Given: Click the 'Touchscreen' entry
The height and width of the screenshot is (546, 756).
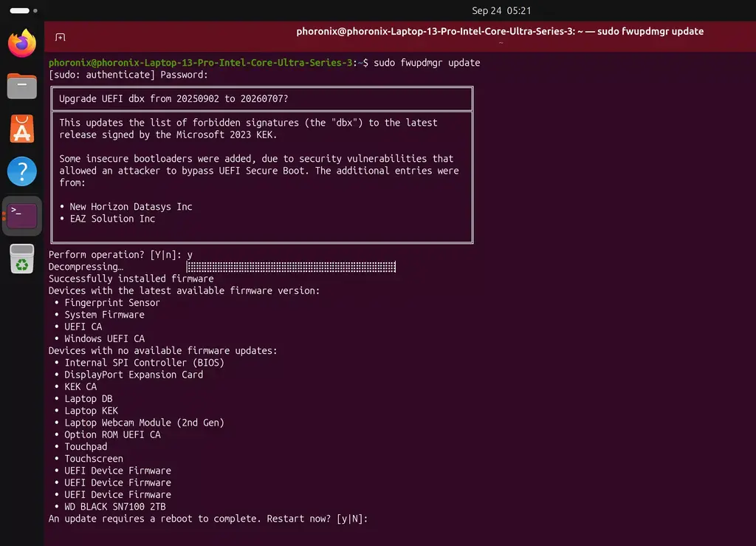Looking at the screenshot, I should 94,459.
